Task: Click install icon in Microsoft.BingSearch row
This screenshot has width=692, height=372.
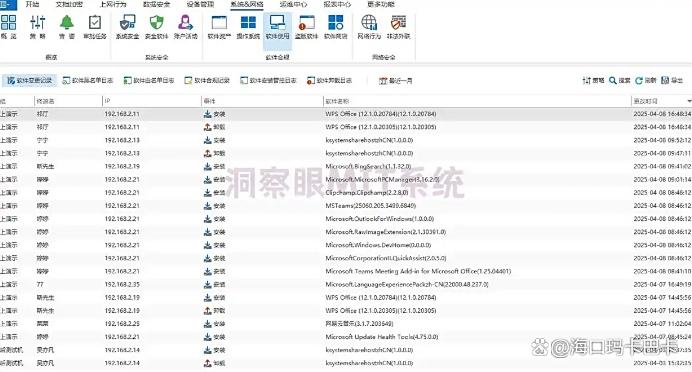Action: pyautogui.click(x=207, y=166)
